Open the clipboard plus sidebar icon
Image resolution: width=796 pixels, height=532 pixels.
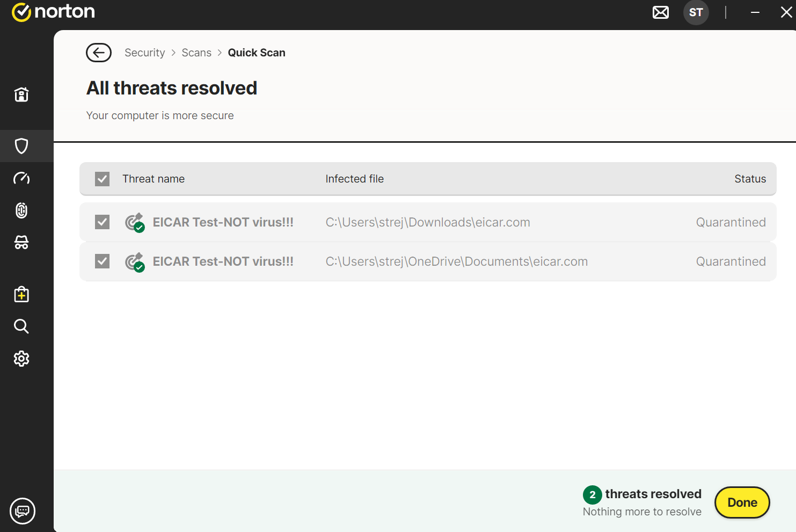point(21,294)
